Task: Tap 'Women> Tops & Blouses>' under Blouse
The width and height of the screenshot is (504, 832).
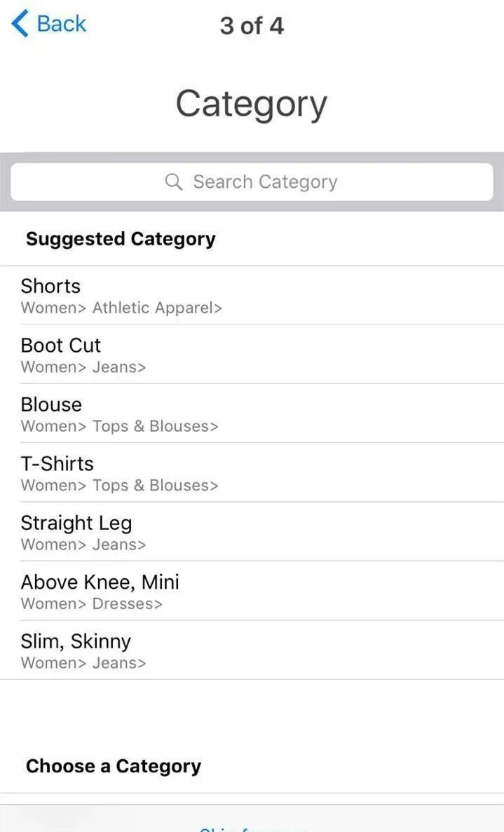Action: click(119, 426)
